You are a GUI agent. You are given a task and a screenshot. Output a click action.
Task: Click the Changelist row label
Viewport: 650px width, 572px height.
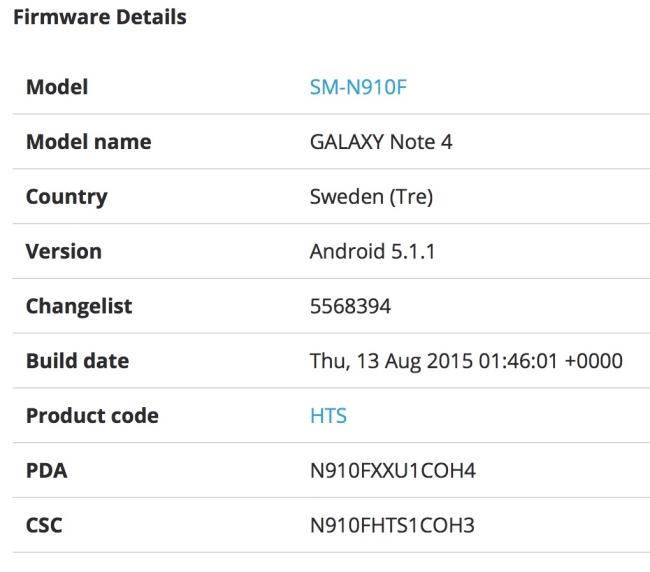79,306
